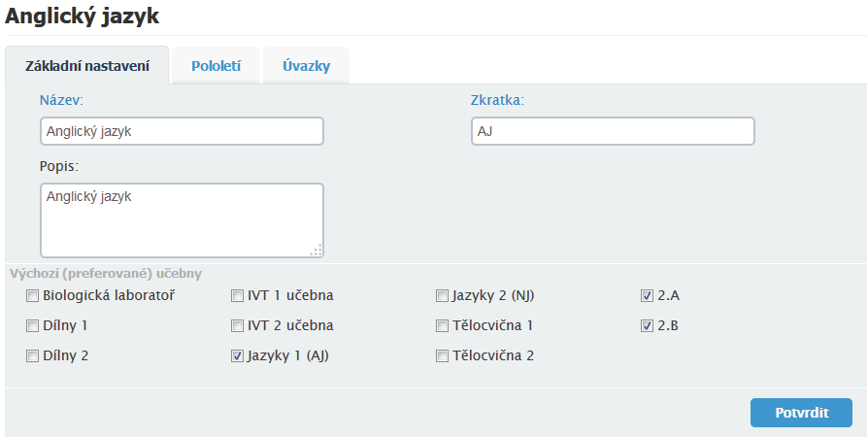Select the Základní nastavení tab
The image size is (868, 437).
(x=87, y=66)
